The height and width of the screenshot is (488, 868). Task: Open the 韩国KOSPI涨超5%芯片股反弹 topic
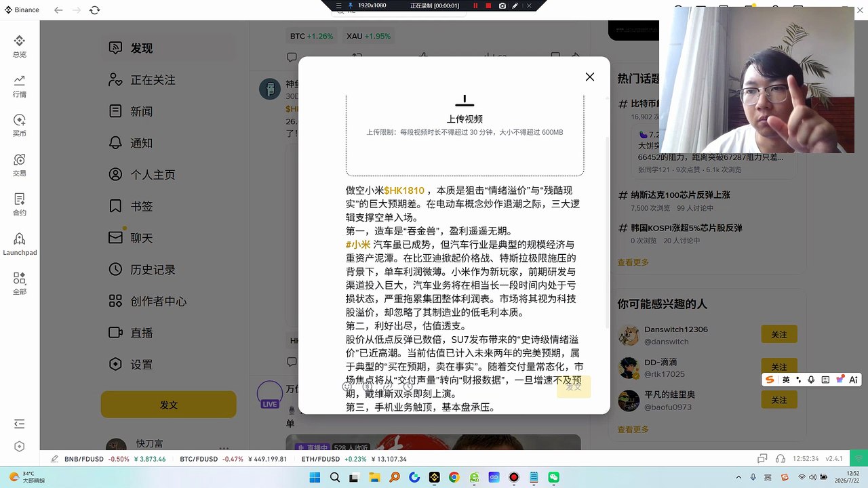pos(686,227)
